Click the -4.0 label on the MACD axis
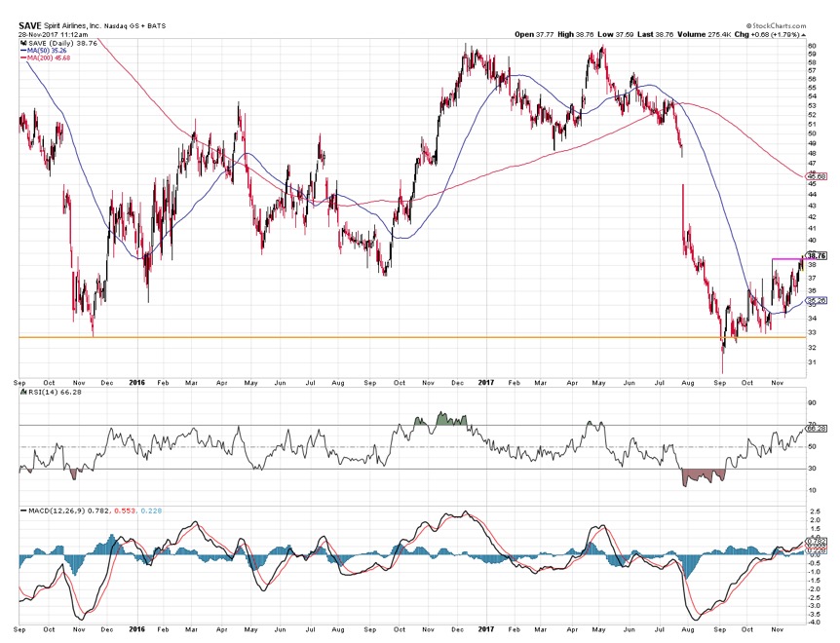Image resolution: width=840 pixels, height=643 pixels. pyautogui.click(x=814, y=623)
